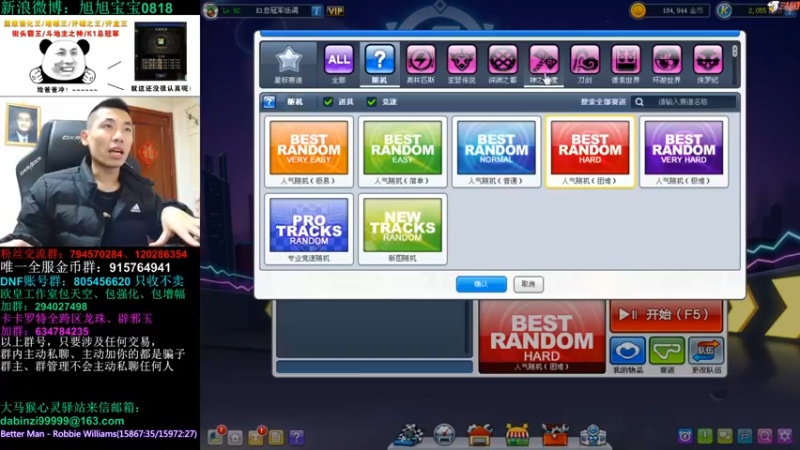
Task: Click the blue info icon beside player name
Action: pyautogui.click(x=316, y=11)
